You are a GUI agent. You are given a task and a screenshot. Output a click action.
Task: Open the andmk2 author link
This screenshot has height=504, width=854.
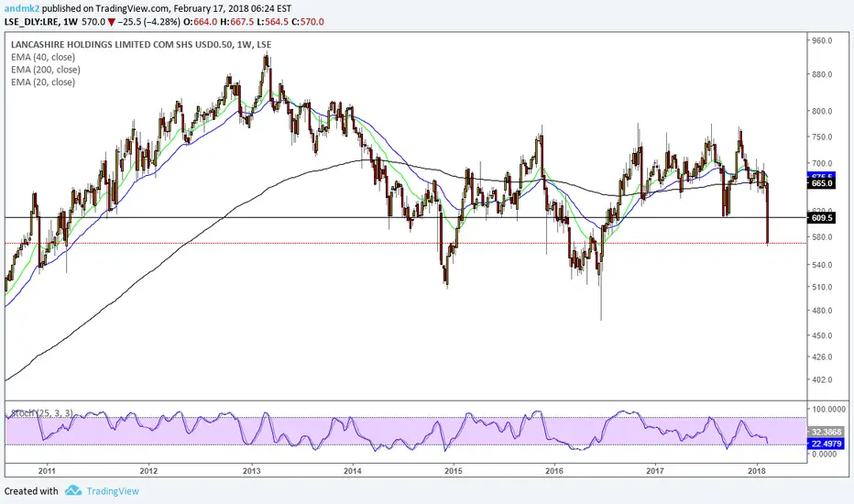(22, 9)
